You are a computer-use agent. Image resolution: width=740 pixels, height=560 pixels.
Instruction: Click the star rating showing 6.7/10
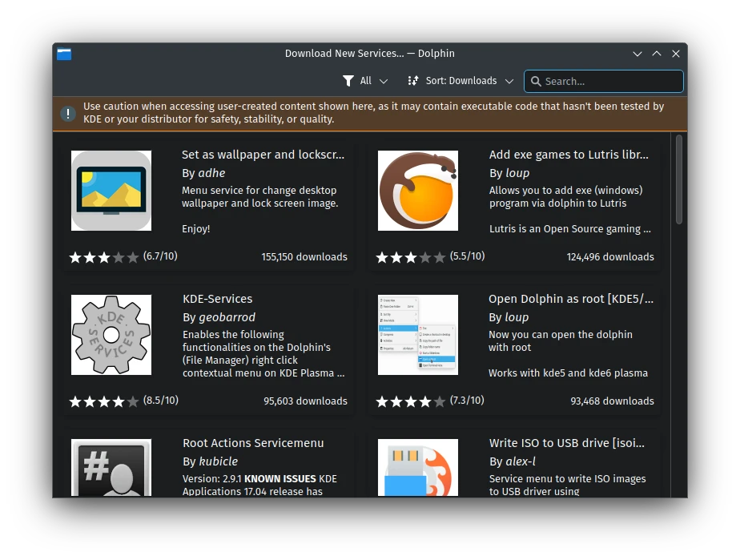123,257
